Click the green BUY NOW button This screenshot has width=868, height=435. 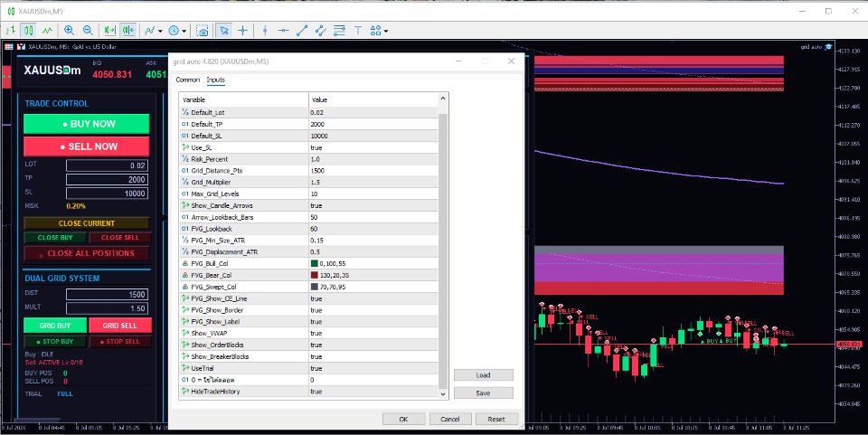(87, 124)
